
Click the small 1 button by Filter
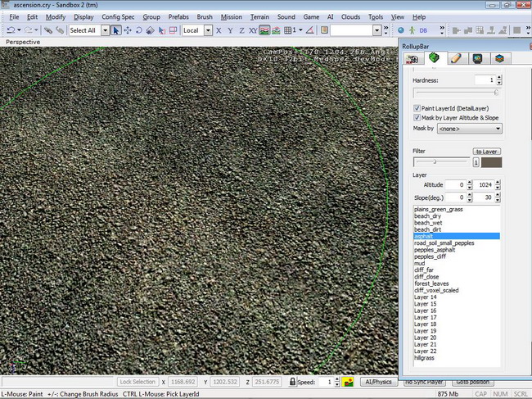tap(476, 162)
